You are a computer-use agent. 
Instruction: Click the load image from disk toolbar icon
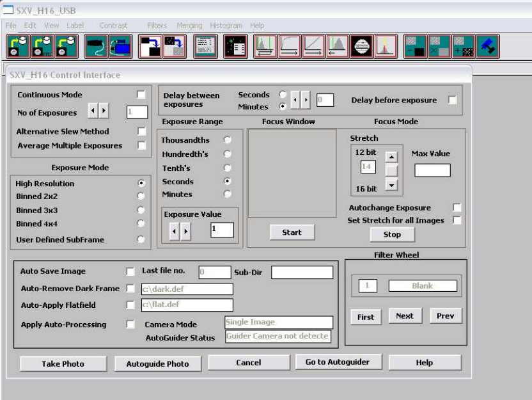[x=18, y=46]
